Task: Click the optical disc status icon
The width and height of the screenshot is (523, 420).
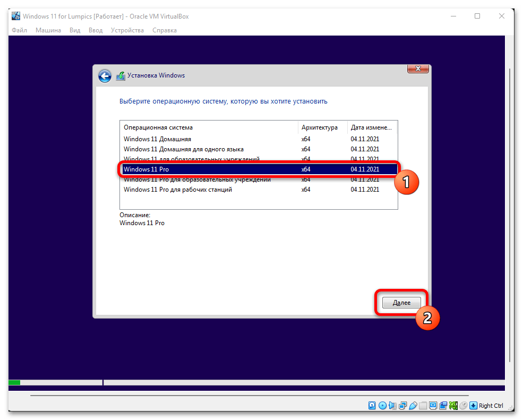Action: point(382,406)
